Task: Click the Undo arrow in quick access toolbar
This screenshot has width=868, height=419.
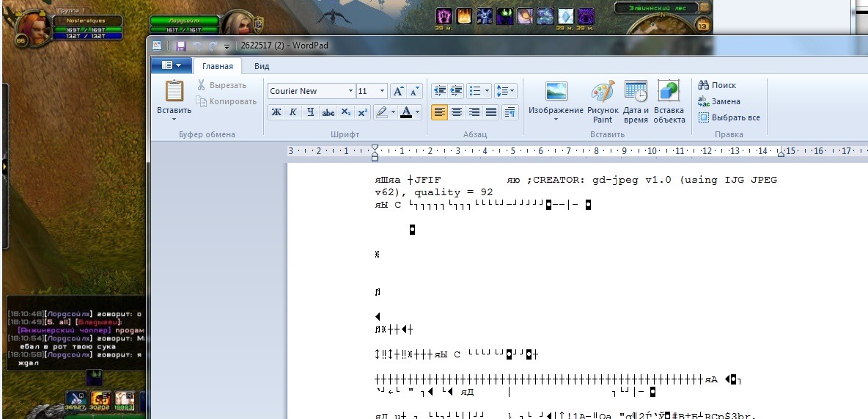Action: pyautogui.click(x=197, y=46)
